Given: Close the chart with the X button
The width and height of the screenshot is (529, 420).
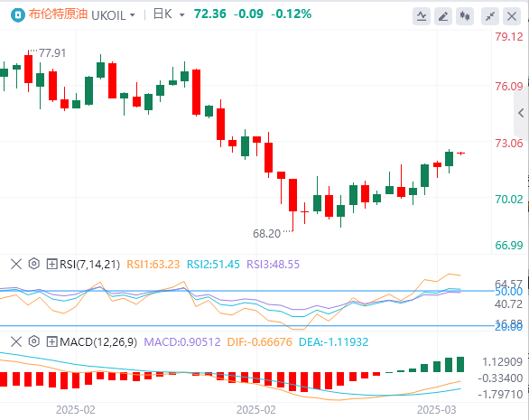Looking at the screenshot, I should pyautogui.click(x=512, y=16).
